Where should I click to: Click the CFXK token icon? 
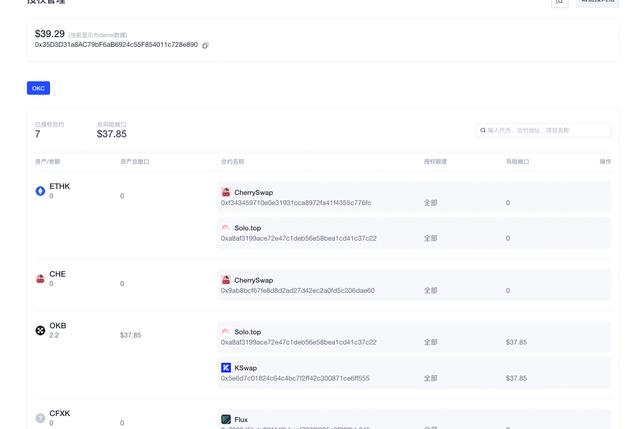point(40,418)
